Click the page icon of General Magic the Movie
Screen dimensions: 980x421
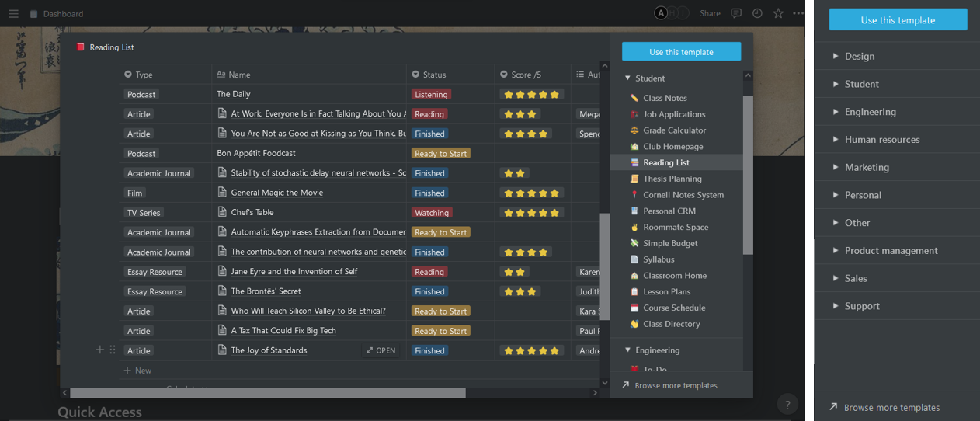[x=223, y=193]
